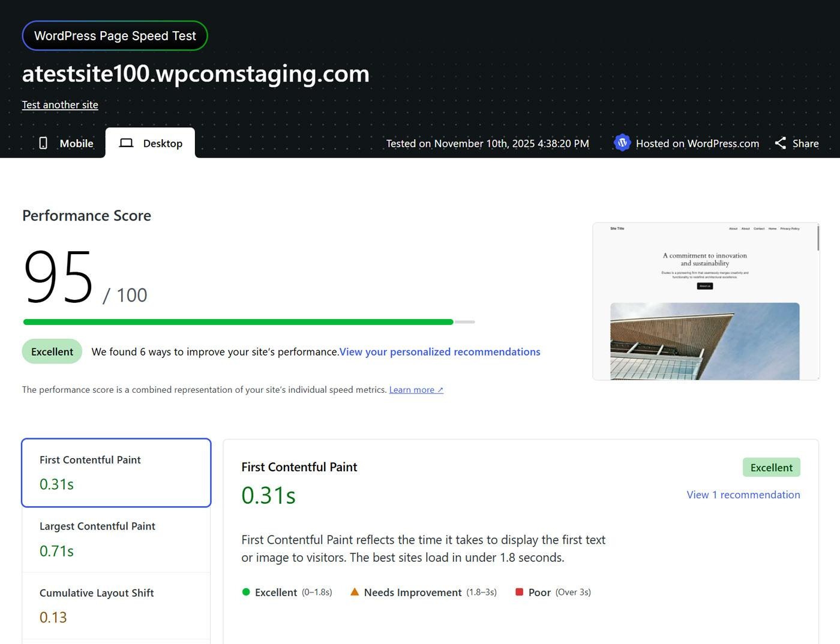Click the red Poor square indicator
This screenshot has width=840, height=644.
(x=519, y=592)
